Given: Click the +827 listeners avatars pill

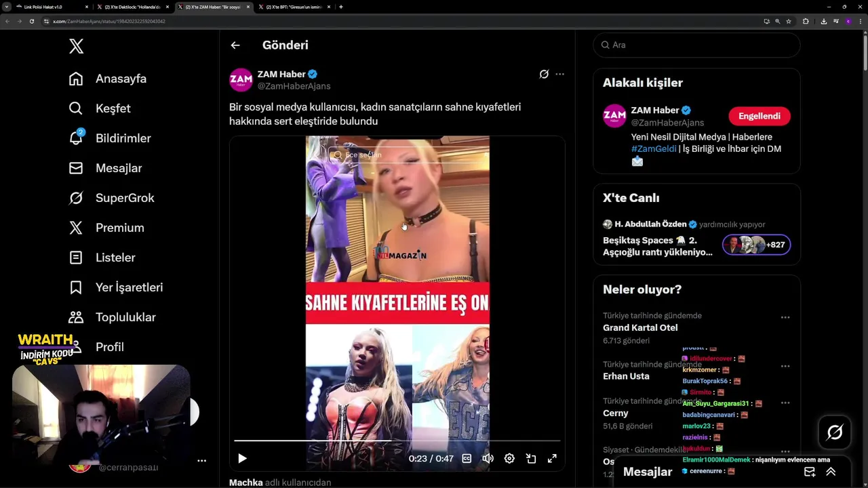Looking at the screenshot, I should (756, 245).
